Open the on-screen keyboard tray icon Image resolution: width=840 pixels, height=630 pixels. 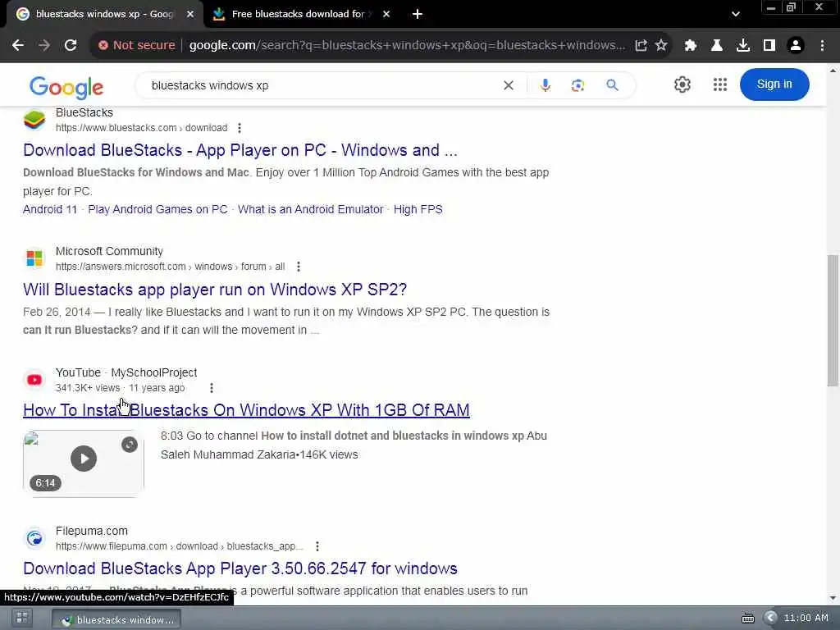[x=748, y=619]
